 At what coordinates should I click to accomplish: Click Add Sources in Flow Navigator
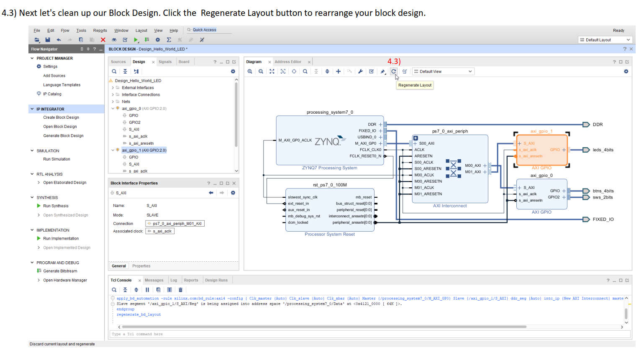pos(54,76)
